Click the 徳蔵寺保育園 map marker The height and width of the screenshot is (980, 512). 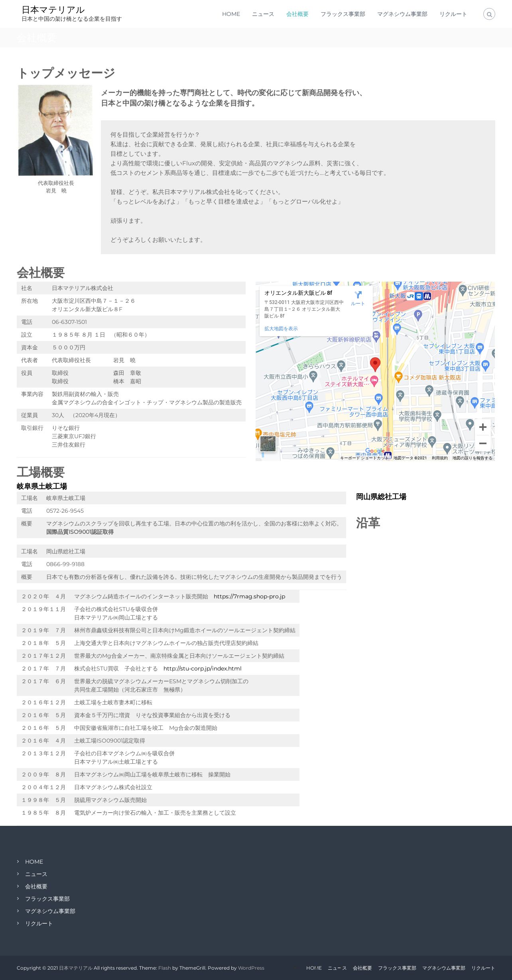pyautogui.click(x=429, y=390)
